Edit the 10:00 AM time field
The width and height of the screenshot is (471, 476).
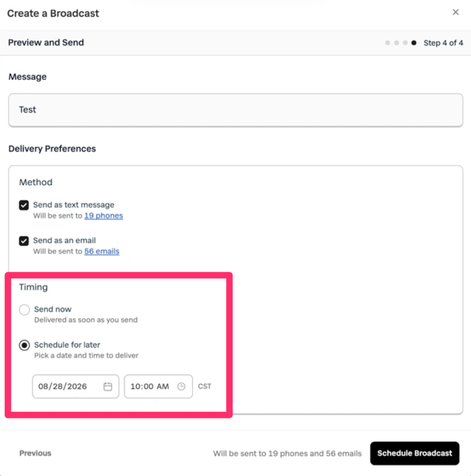(x=158, y=386)
